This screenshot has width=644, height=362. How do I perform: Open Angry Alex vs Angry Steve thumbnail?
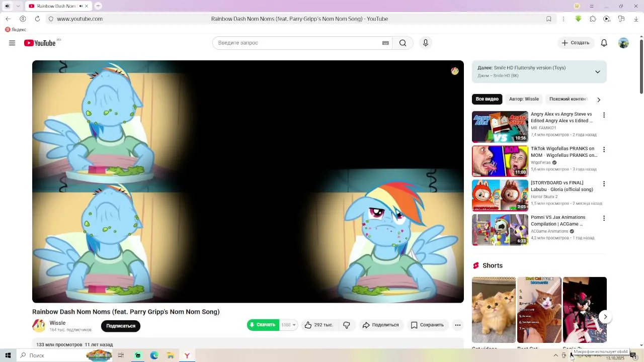pyautogui.click(x=500, y=127)
